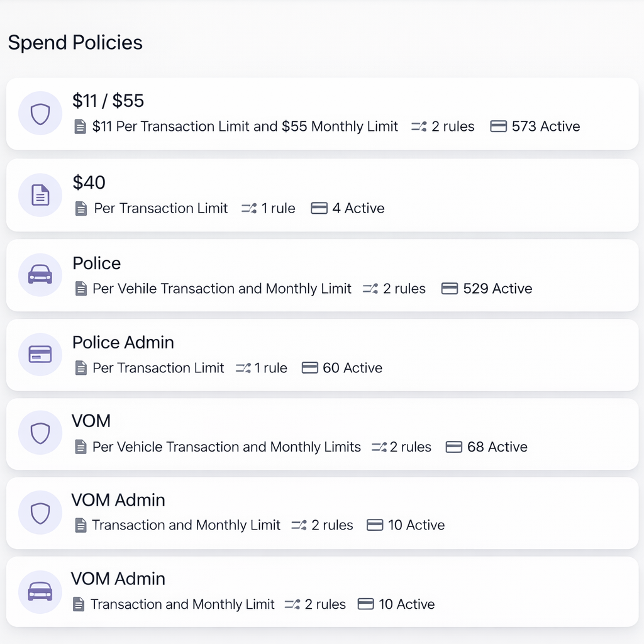Select the VOM policy title
This screenshot has height=644, width=644.
pyautogui.click(x=91, y=421)
